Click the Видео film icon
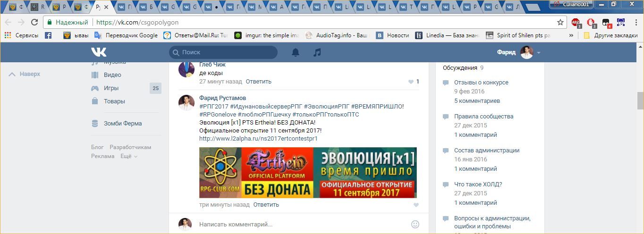 (95, 75)
